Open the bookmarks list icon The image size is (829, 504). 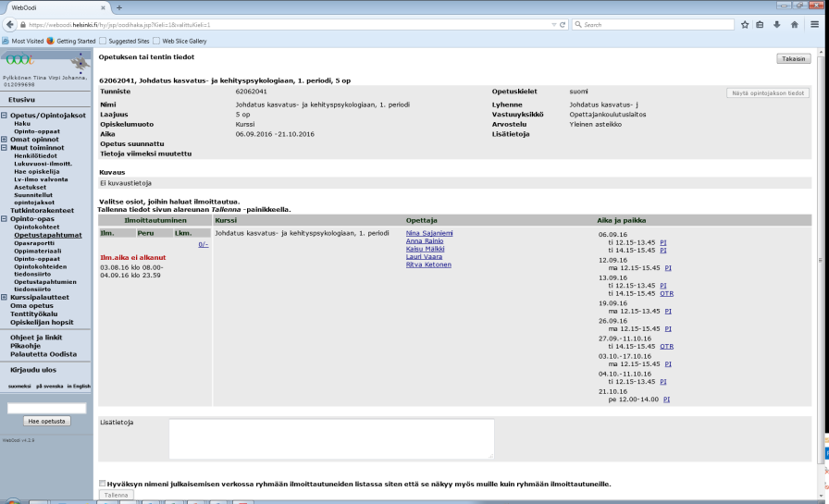point(760,24)
